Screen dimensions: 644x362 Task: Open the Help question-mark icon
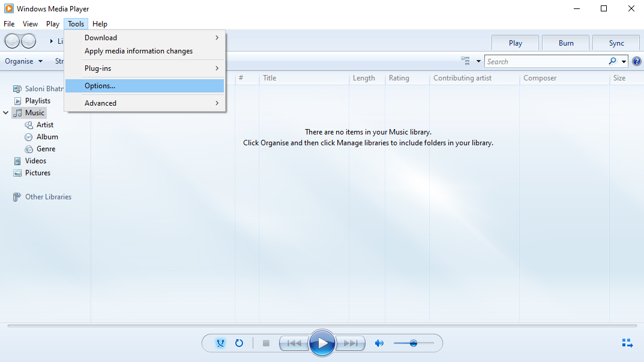point(637,62)
